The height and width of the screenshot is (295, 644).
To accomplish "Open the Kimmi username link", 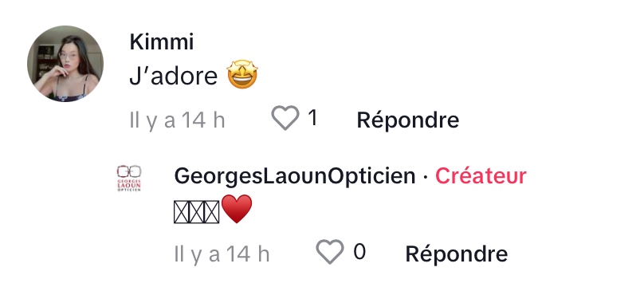I will coord(162,42).
